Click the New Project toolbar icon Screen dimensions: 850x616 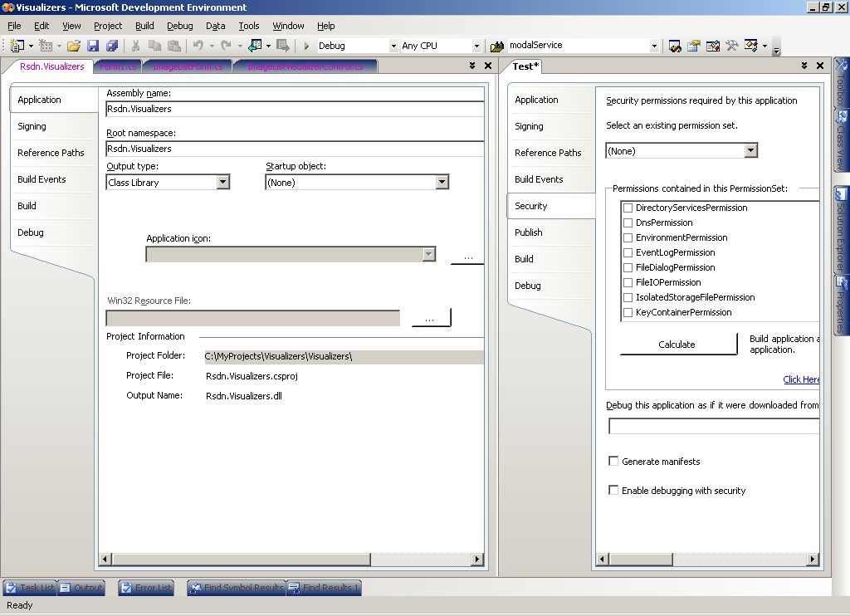[x=17, y=46]
